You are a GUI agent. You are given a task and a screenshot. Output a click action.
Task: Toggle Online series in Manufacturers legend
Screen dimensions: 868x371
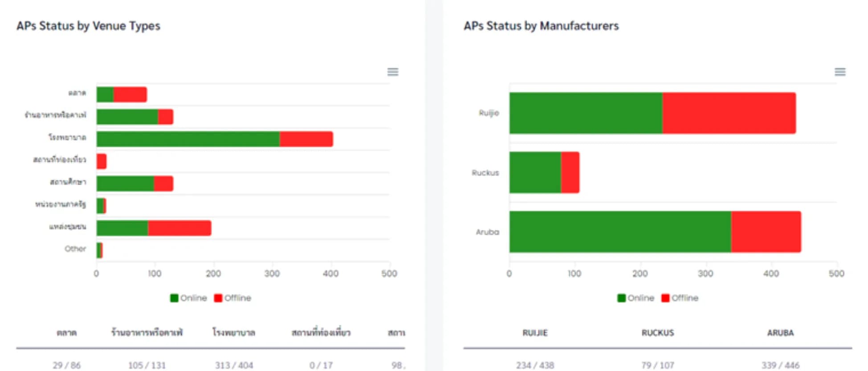(x=636, y=298)
